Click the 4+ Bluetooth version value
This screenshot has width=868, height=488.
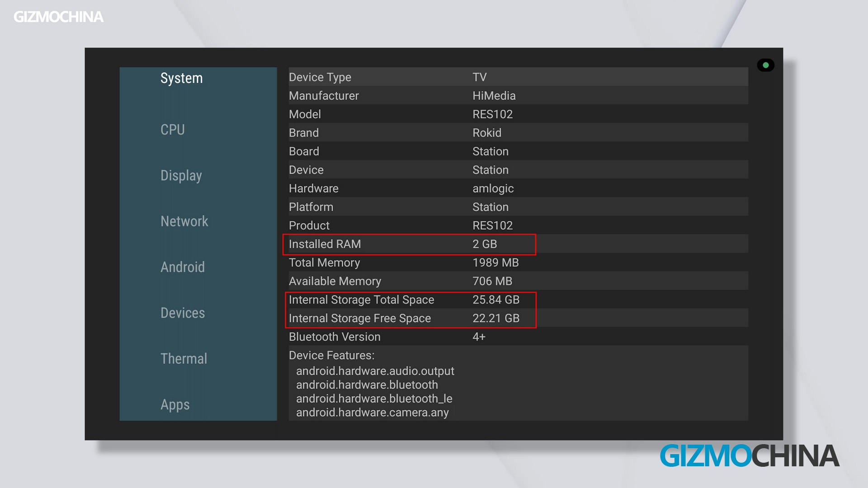[479, 337]
